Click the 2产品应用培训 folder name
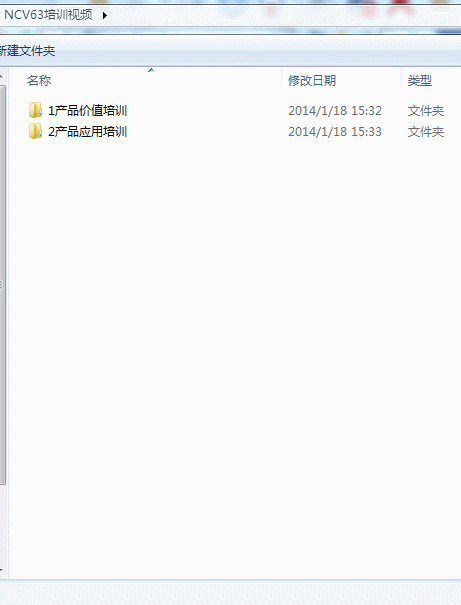461x605 pixels. click(88, 132)
